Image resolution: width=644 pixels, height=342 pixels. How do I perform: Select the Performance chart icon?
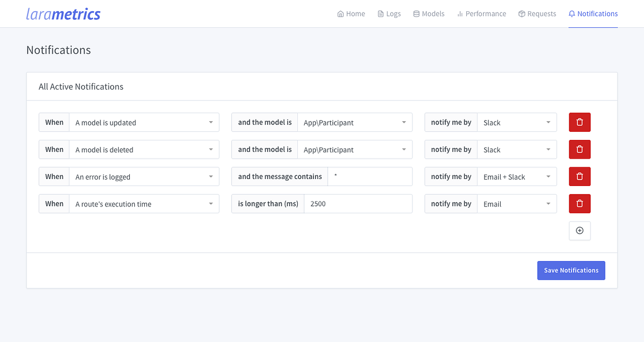(460, 13)
